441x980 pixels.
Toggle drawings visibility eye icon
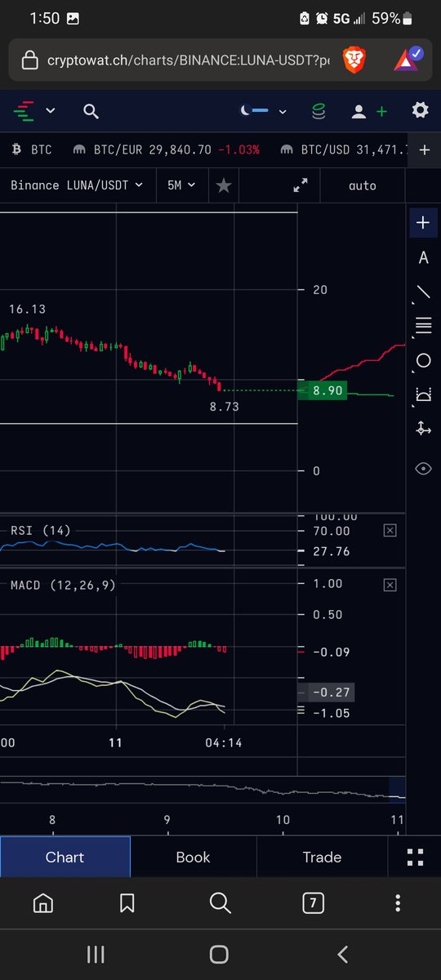point(423,468)
